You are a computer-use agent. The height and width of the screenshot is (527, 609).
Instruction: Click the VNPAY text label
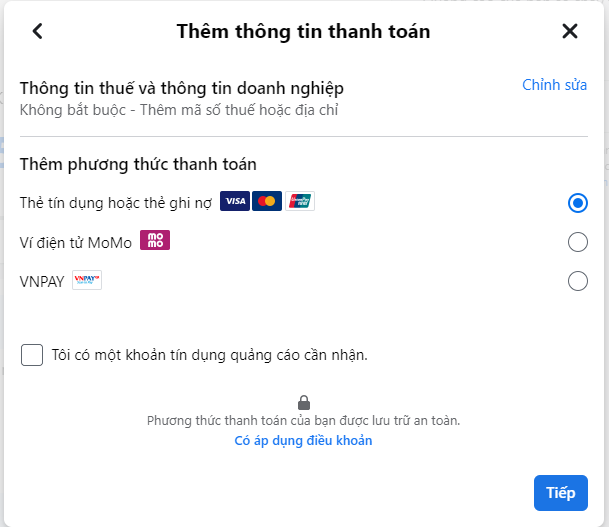42,282
